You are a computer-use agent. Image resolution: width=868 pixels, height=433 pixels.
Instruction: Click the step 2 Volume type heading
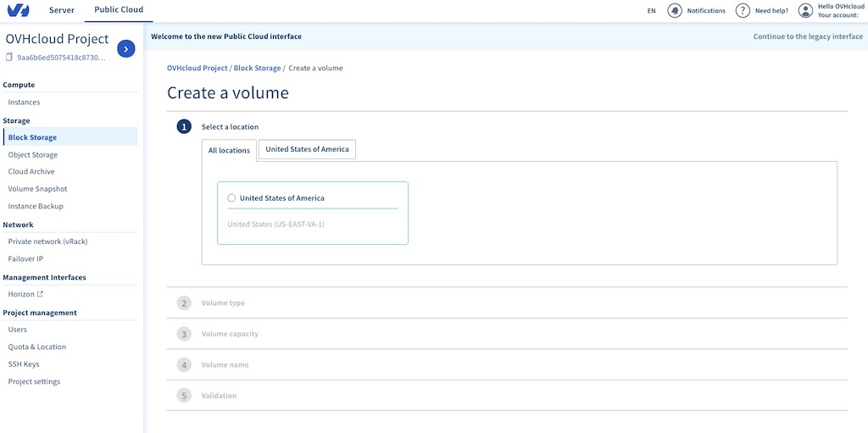pos(223,303)
